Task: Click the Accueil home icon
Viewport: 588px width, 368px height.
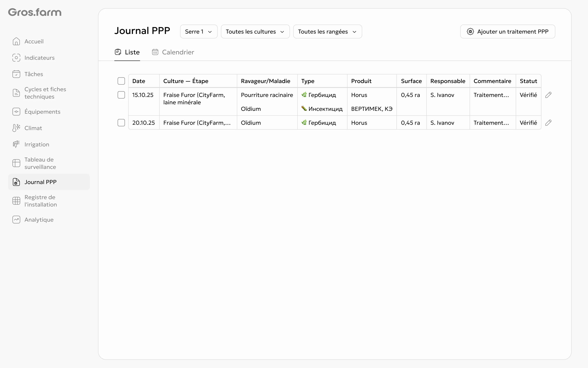Action: click(x=16, y=41)
